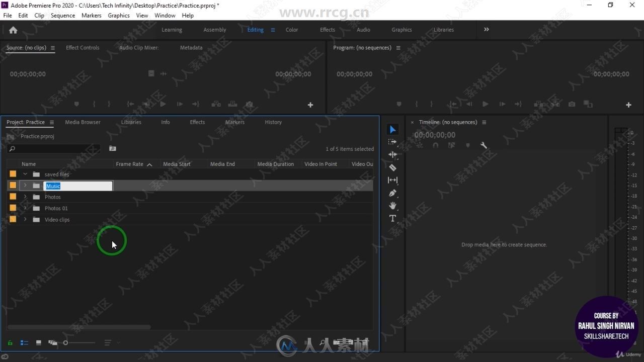Switch to Assembly workspace
This screenshot has width=644, height=362.
(215, 30)
